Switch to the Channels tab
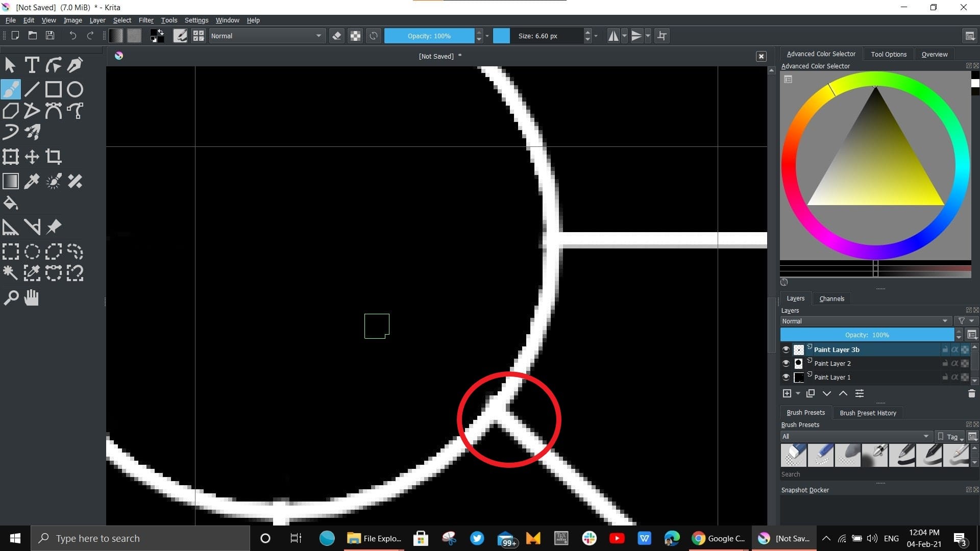This screenshot has height=551, width=980. [831, 298]
